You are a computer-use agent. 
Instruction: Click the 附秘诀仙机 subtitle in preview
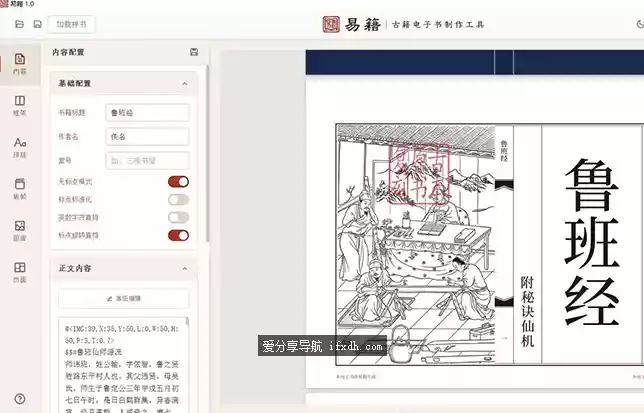527,311
